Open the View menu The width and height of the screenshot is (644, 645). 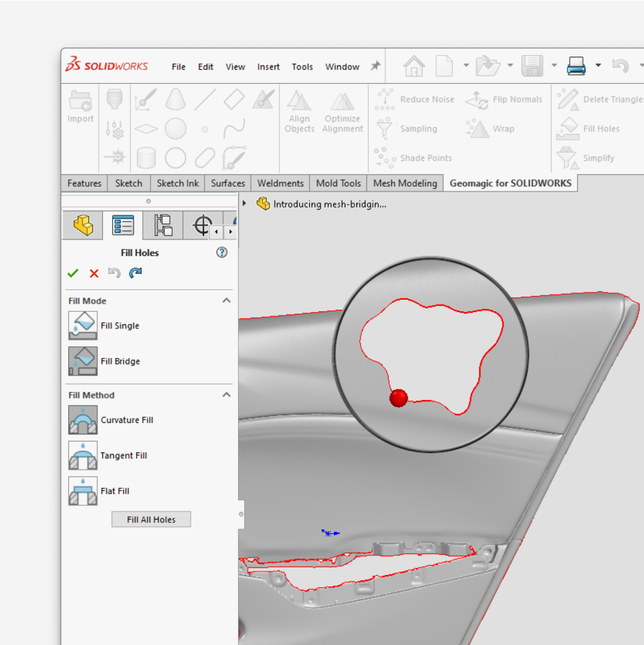tap(235, 67)
